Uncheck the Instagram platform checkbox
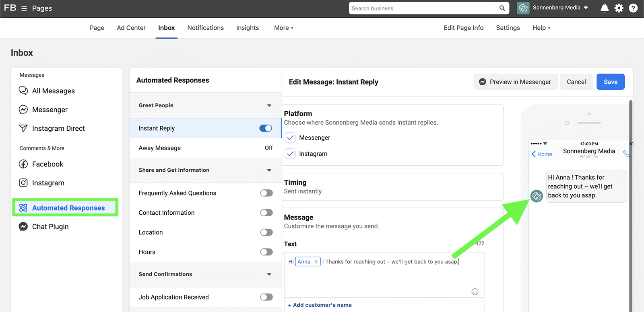 (290, 154)
